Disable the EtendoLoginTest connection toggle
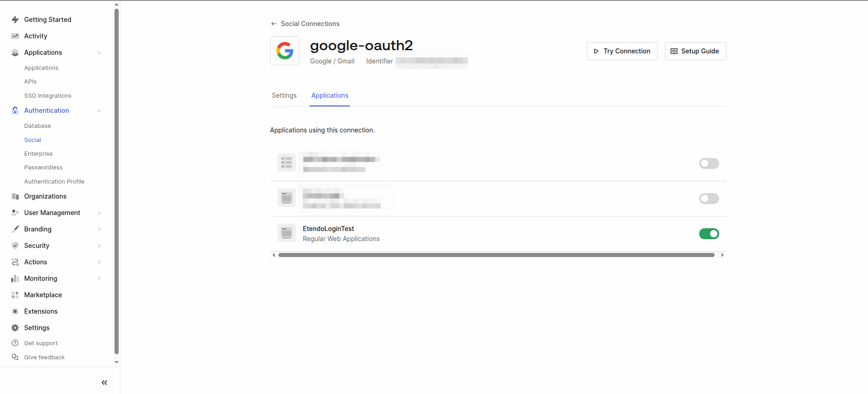Viewport: 868px width, 394px height. [709, 234]
